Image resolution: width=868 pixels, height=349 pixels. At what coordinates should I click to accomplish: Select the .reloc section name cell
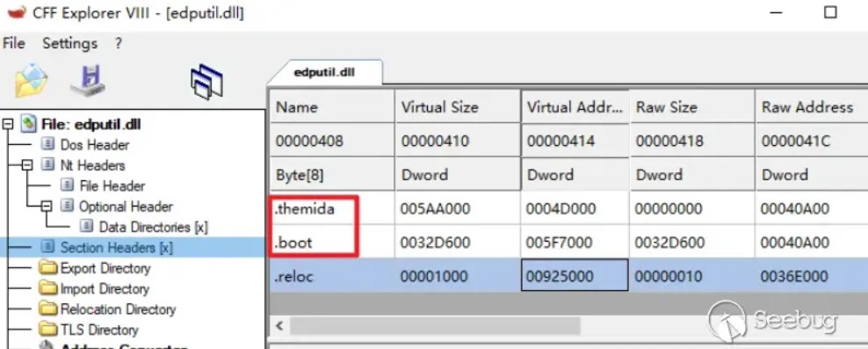[x=332, y=276]
